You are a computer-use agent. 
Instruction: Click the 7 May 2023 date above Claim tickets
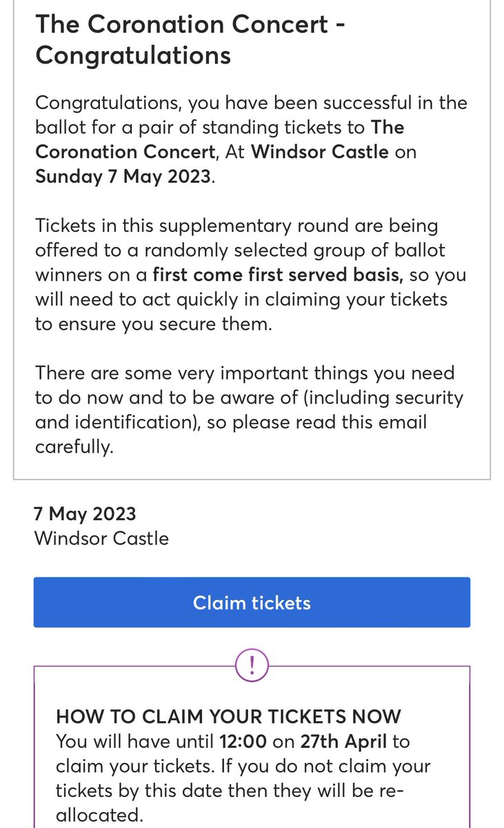pyautogui.click(x=85, y=514)
